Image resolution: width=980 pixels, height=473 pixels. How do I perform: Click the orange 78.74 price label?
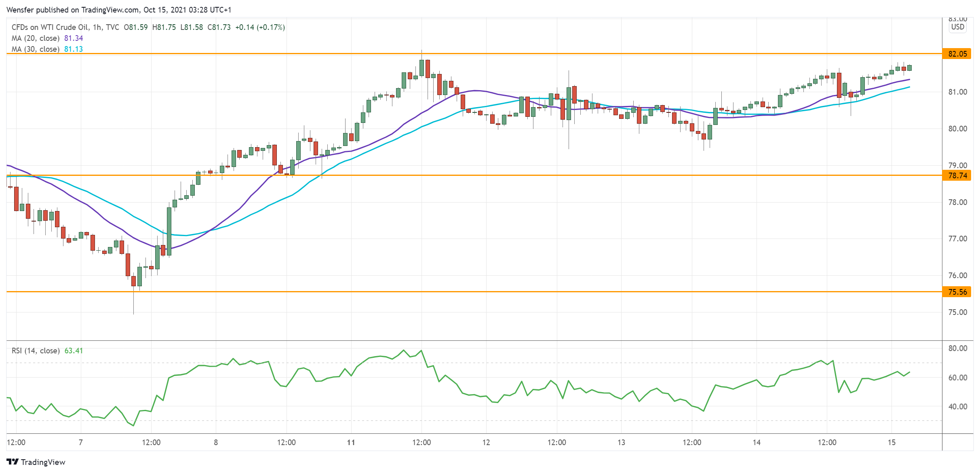pos(957,175)
